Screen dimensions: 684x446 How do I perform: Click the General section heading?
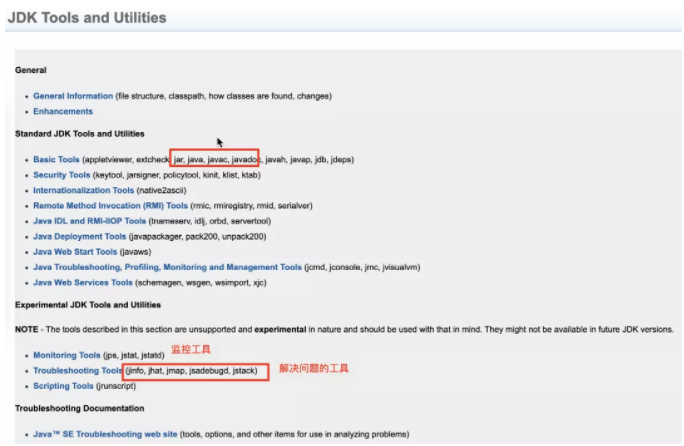coord(31,70)
